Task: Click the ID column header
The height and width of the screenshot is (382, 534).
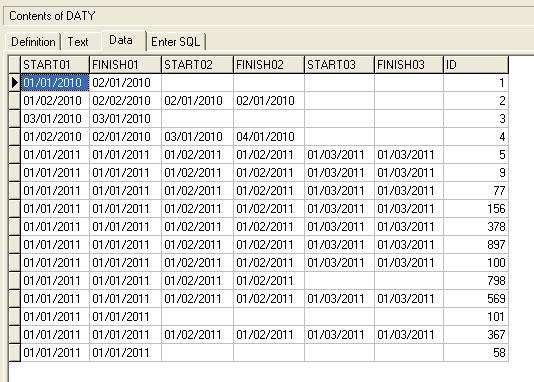Action: (476, 65)
